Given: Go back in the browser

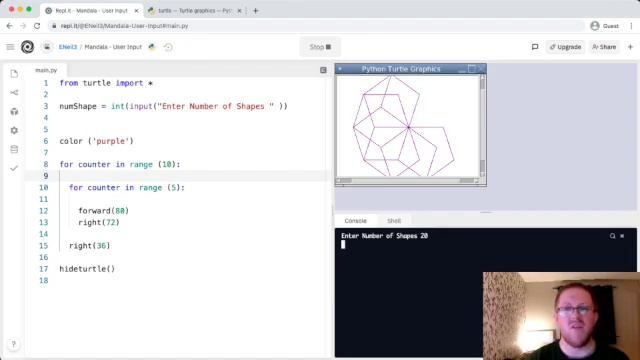Looking at the screenshot, I should point(9,26).
